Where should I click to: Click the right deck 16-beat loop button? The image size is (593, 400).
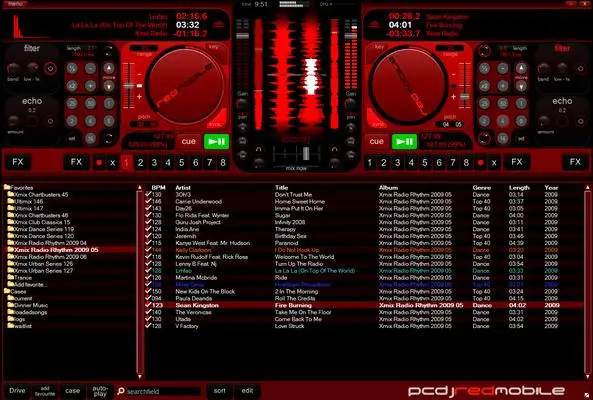(x=503, y=139)
